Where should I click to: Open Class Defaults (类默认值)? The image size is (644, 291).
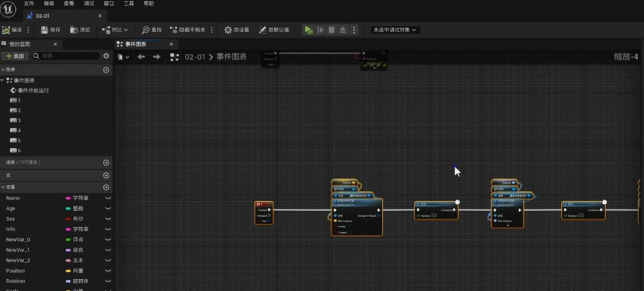(274, 30)
